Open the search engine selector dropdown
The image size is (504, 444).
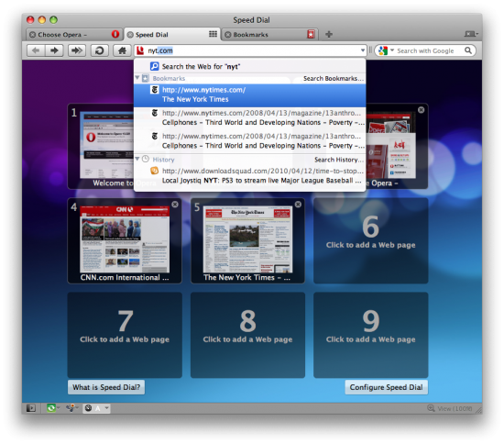392,50
